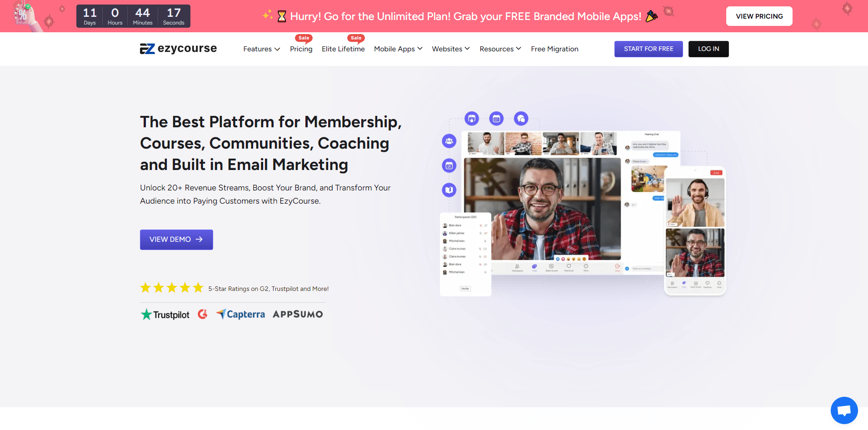
Task: Open the Elite Lifetime page
Action: pos(343,49)
